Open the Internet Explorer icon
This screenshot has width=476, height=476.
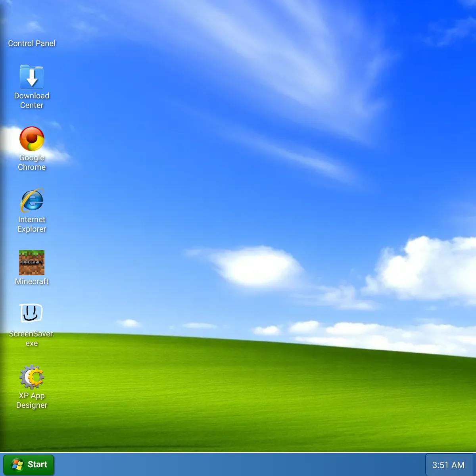point(32,201)
